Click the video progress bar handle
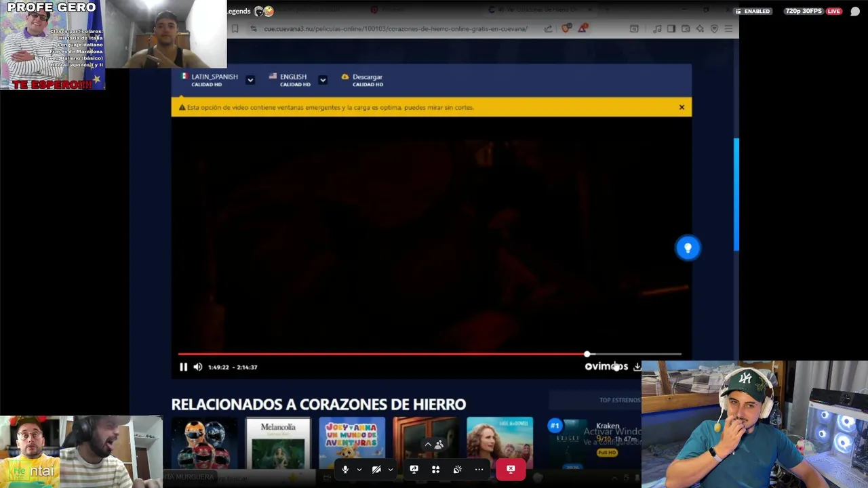Viewport: 868px width, 488px height. (587, 354)
